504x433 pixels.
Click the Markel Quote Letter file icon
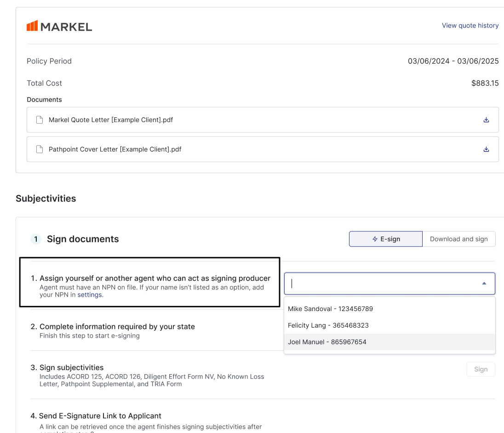[x=40, y=120]
